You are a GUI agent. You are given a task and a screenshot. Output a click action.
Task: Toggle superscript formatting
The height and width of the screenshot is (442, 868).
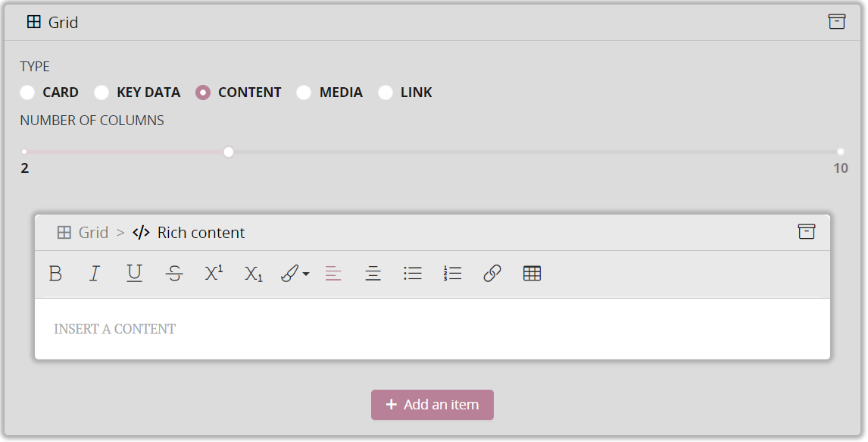click(214, 274)
